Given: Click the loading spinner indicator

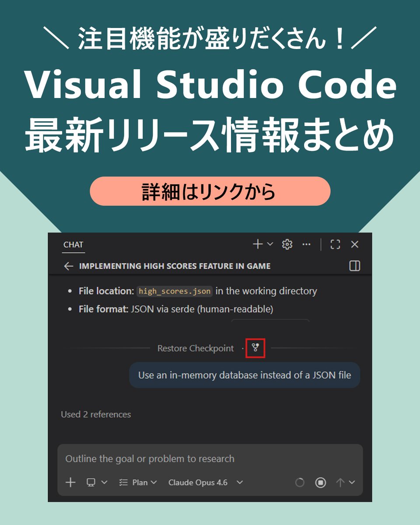Looking at the screenshot, I should [300, 483].
